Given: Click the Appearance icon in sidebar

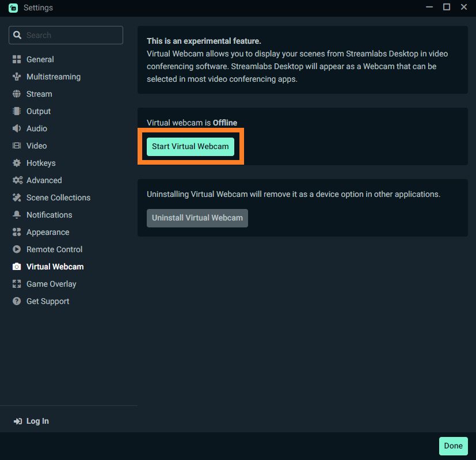Looking at the screenshot, I should point(17,232).
